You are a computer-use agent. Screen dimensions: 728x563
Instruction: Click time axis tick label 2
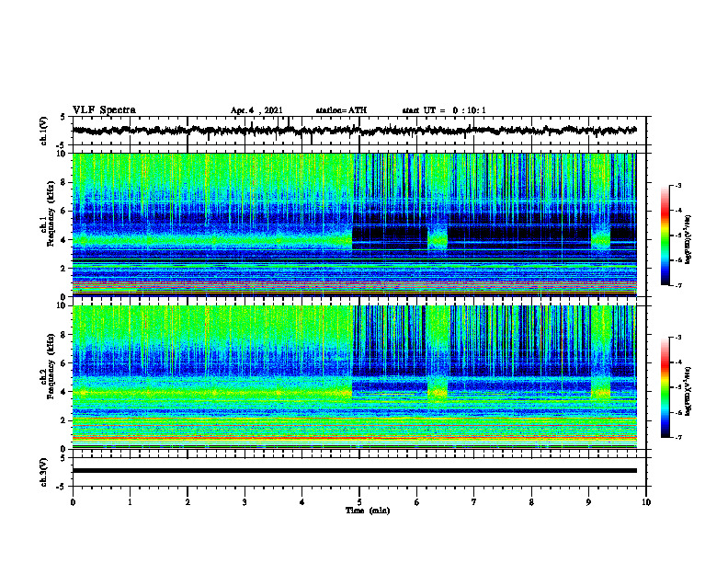click(x=188, y=502)
